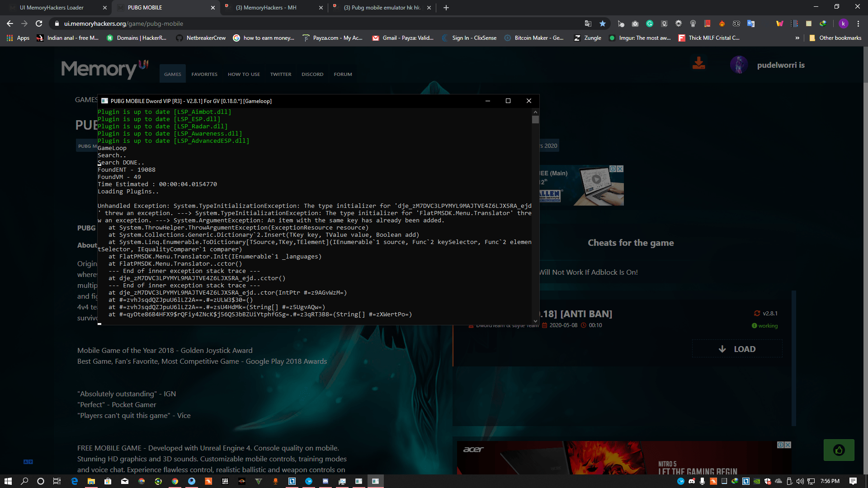Click console window scrollbar thumb
868x488 pixels.
coord(535,119)
